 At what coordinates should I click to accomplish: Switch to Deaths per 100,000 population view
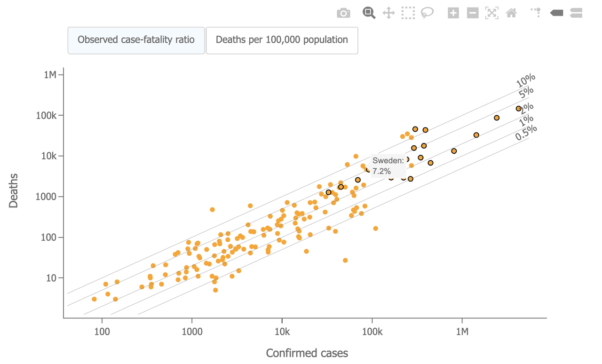tap(282, 40)
